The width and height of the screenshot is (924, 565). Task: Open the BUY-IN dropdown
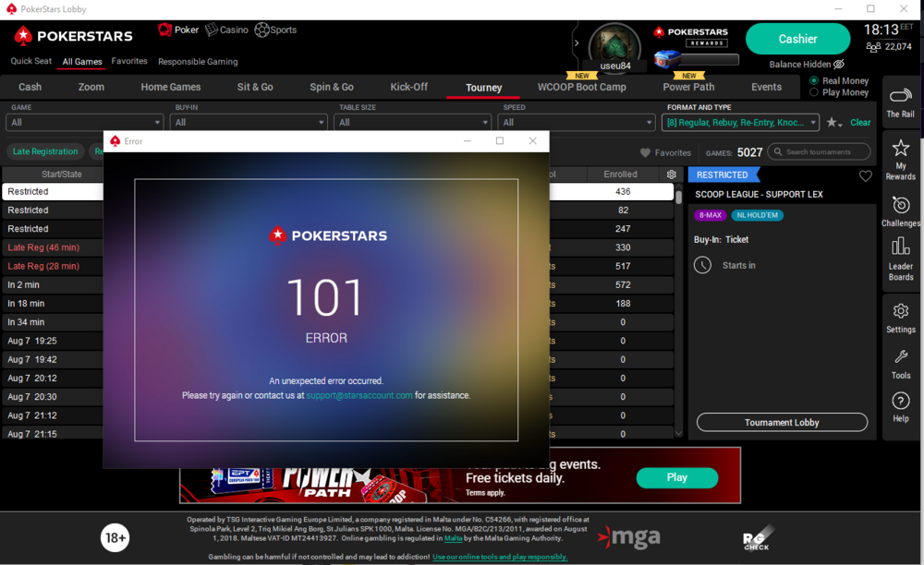point(248,123)
